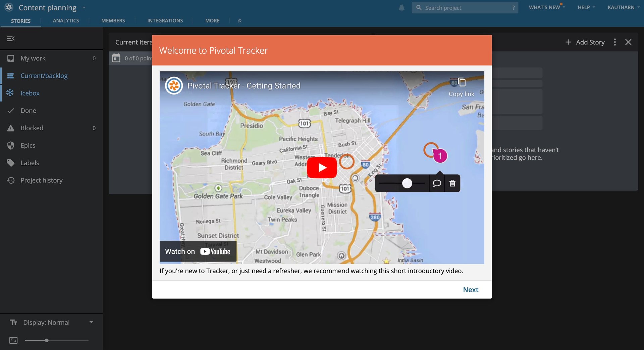Click in the Search project field
This screenshot has height=350, width=644.
tap(465, 7)
